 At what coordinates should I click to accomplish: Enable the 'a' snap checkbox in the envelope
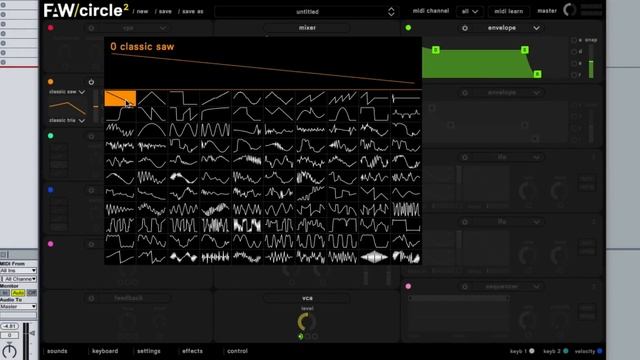click(574, 40)
